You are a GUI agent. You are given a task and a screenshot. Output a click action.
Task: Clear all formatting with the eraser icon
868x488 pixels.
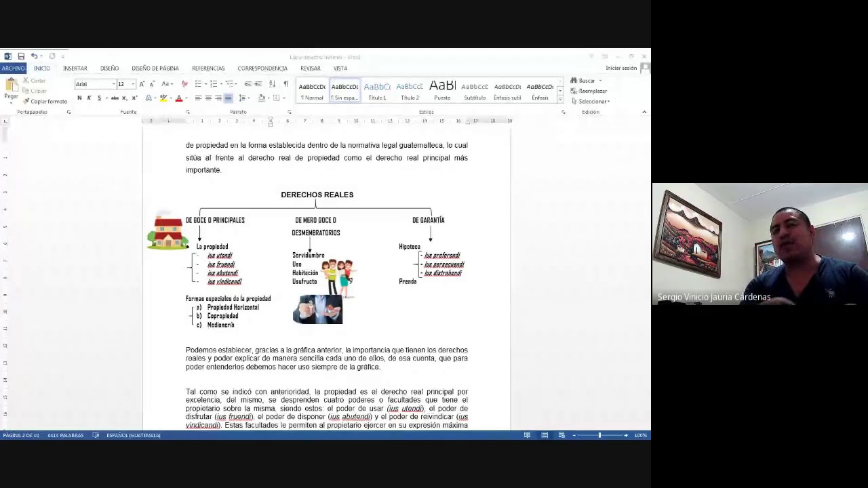pos(184,84)
